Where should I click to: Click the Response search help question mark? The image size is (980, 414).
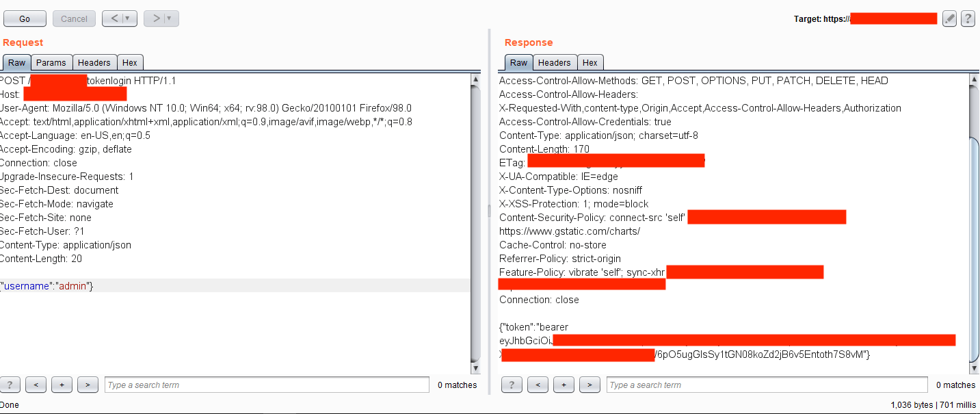click(512, 385)
